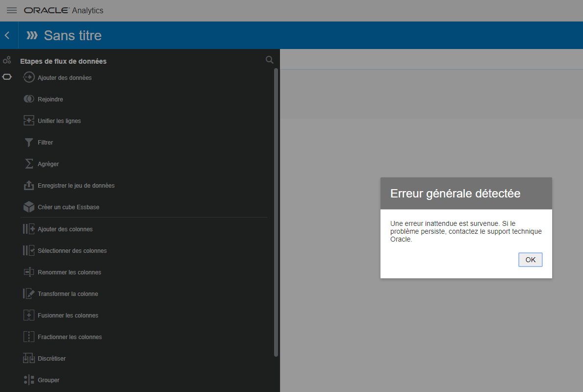Click the Renommer les colonnes icon
The width and height of the screenshot is (583, 392).
tap(28, 272)
